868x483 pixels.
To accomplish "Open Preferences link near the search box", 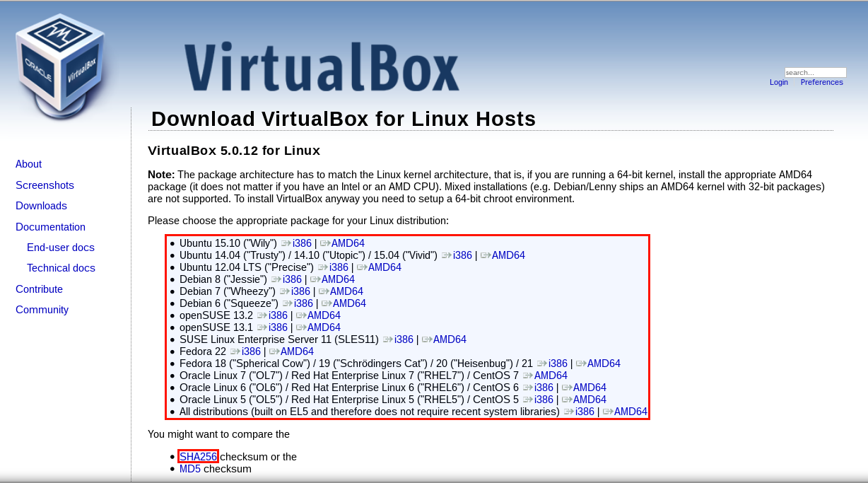I will click(x=821, y=82).
